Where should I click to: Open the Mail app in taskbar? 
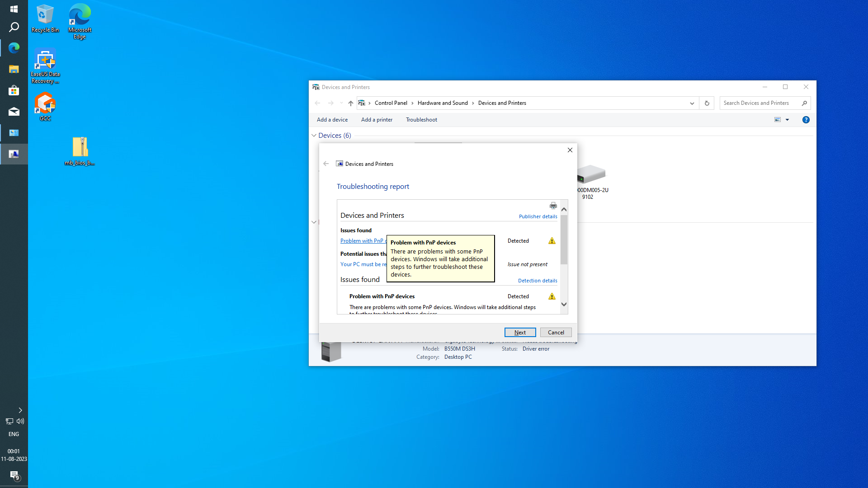point(14,112)
